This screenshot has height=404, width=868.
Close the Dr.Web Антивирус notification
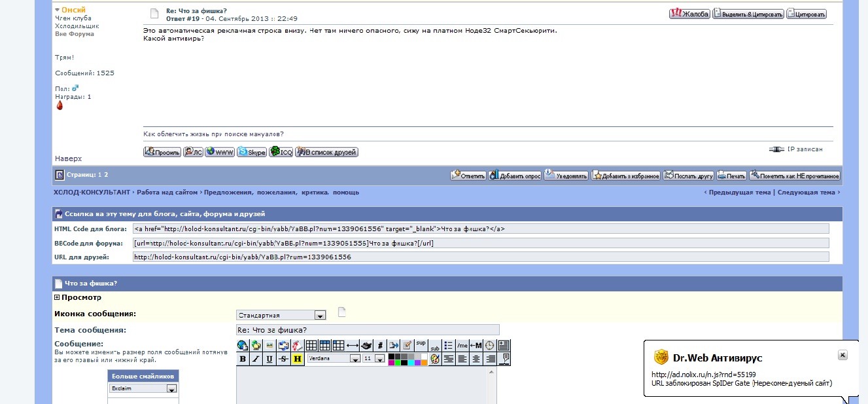click(842, 354)
